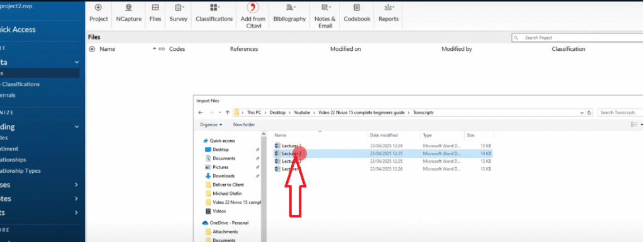The image size is (644, 242).
Task: Open the recent locations dropdown arrow
Action: pos(219,113)
